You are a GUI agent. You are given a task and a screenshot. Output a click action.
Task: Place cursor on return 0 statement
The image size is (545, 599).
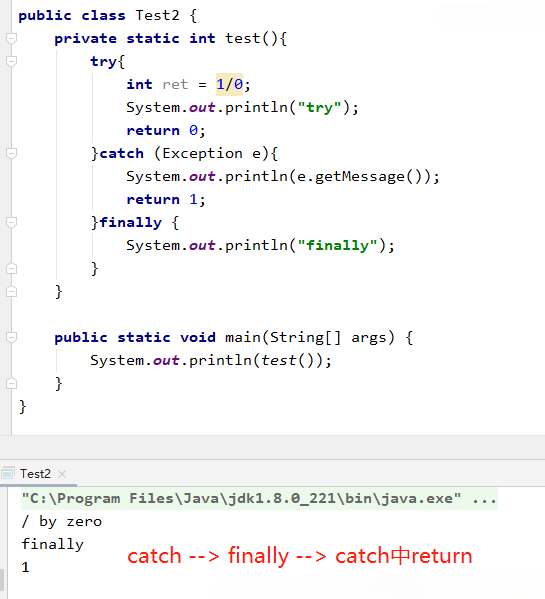tap(166, 130)
